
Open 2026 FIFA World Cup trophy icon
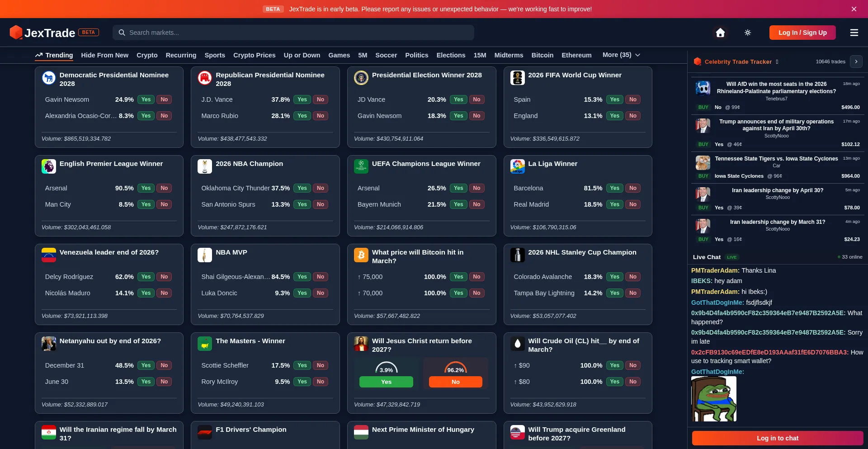click(518, 78)
